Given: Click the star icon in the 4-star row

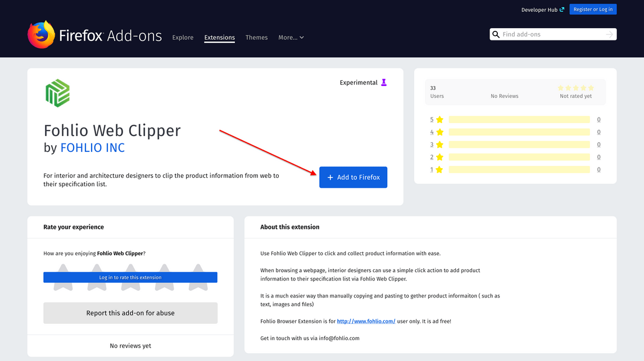Looking at the screenshot, I should point(439,132).
